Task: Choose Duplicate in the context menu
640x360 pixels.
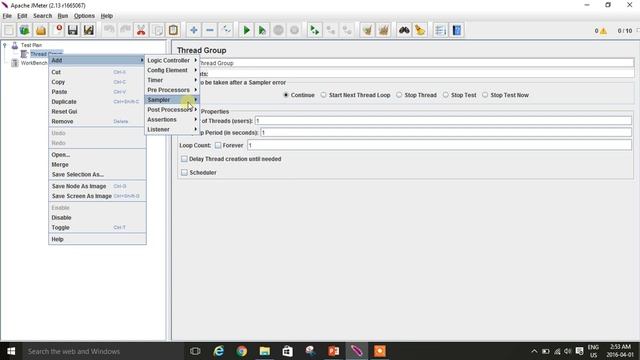Action: [97, 102]
